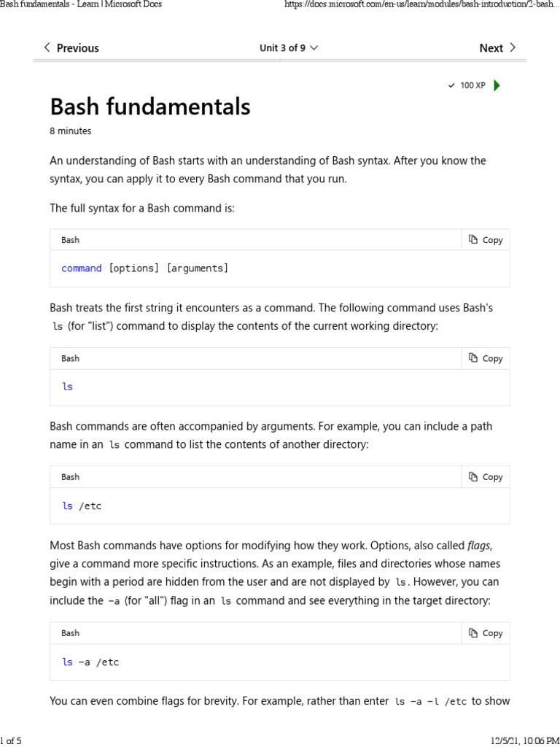This screenshot has width=560, height=747.
Task: Copy the plain ls code snippet
Action: coord(486,358)
